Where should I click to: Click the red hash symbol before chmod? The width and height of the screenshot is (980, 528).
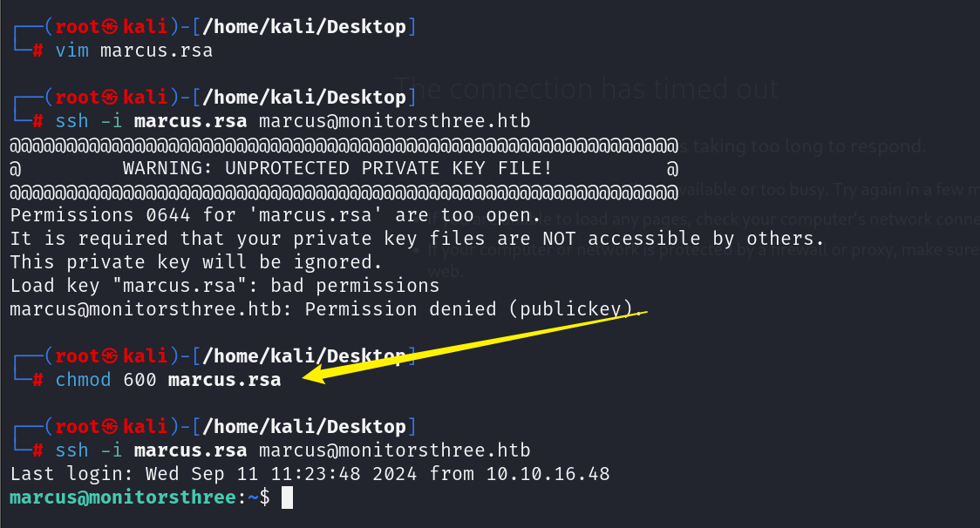pyautogui.click(x=37, y=379)
